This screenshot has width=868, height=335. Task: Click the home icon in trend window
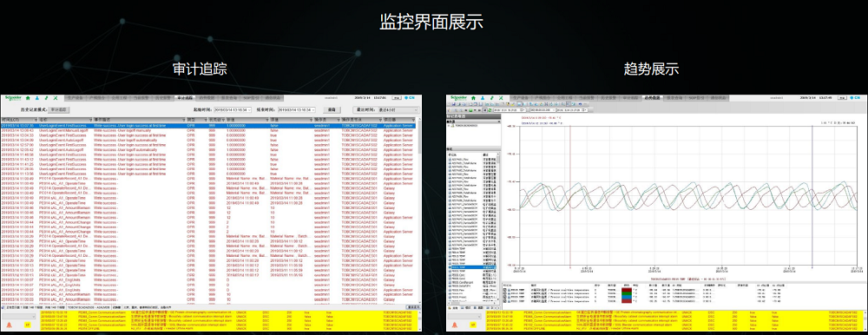click(473, 98)
